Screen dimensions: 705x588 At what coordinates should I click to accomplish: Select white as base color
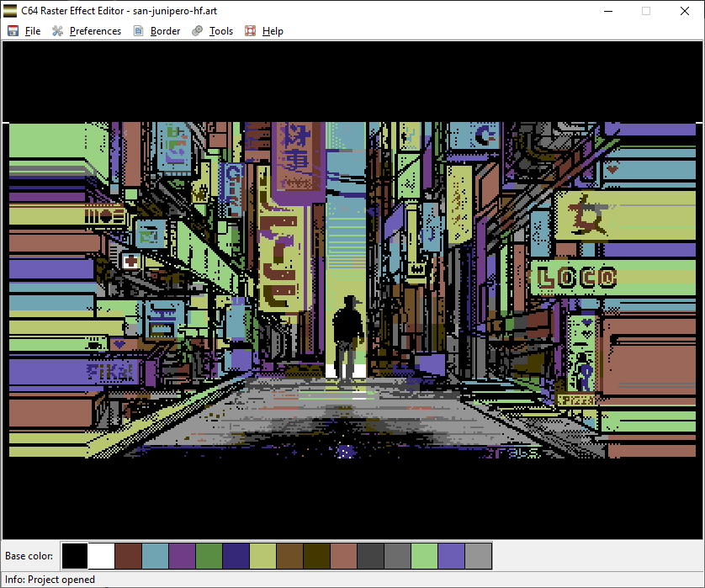[101, 556]
